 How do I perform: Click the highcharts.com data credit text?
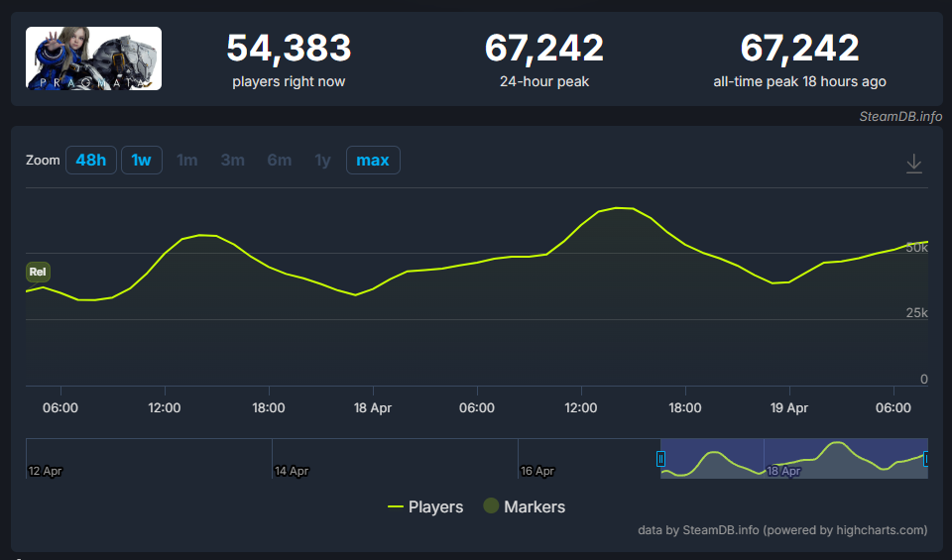point(784,530)
